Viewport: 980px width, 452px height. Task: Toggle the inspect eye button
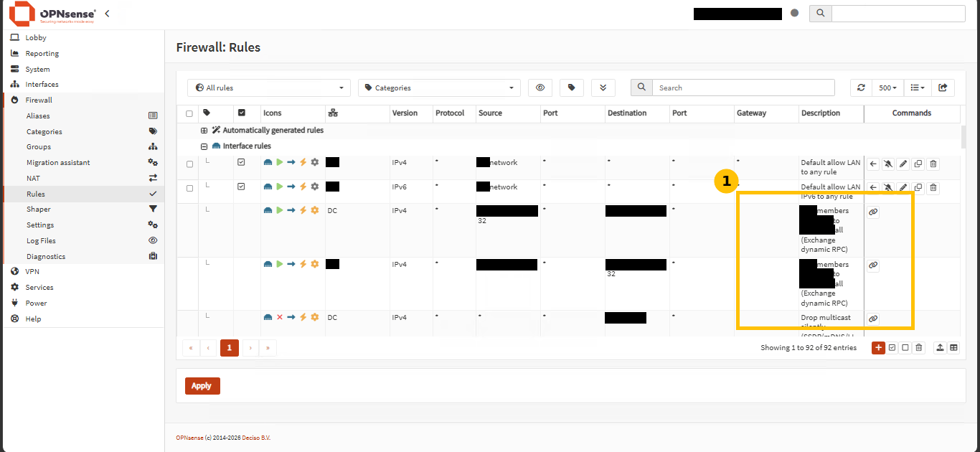click(x=540, y=88)
